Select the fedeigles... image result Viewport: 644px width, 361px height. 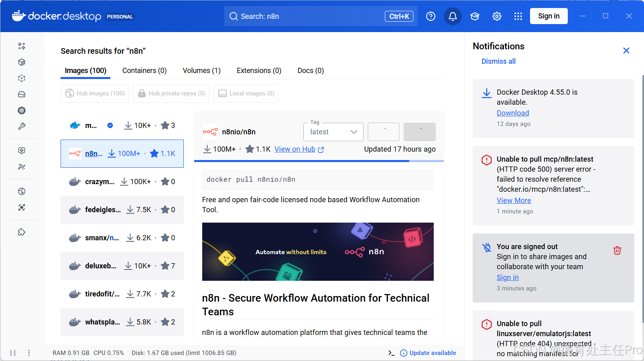(x=122, y=210)
